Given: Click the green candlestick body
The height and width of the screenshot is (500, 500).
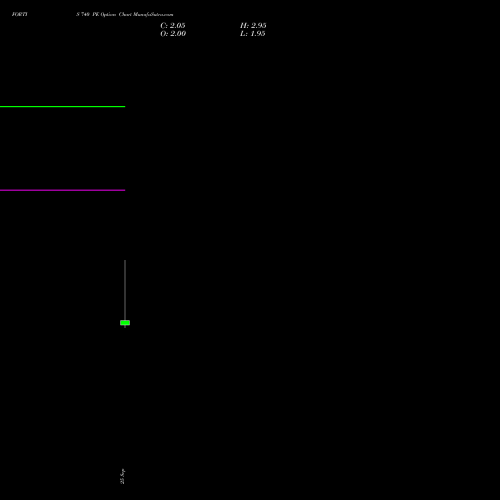Looking at the screenshot, I should 125,323.
